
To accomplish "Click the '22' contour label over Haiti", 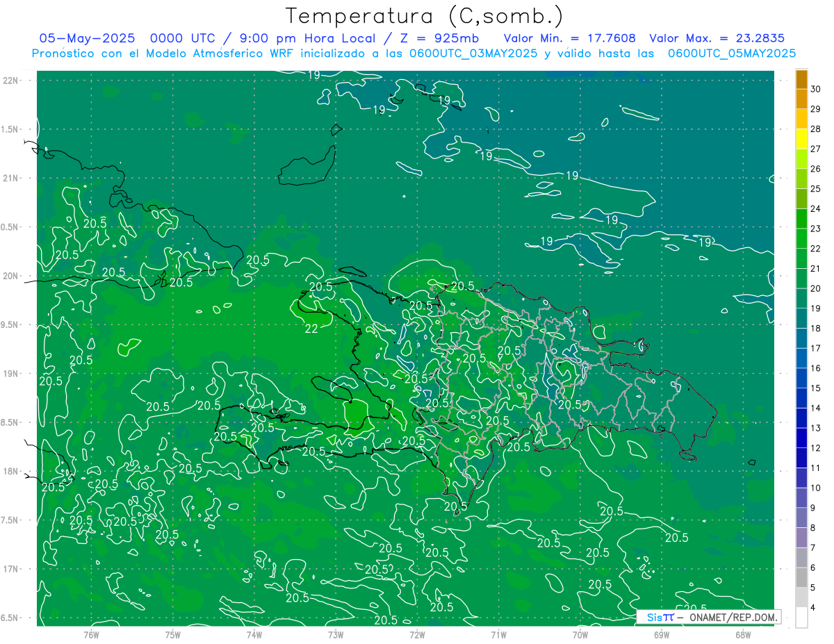I will [312, 329].
